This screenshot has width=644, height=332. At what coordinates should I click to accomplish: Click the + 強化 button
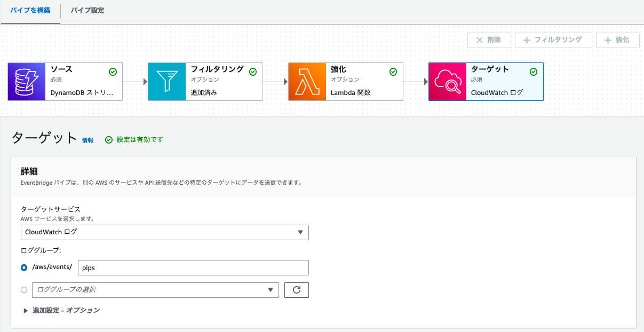[x=618, y=40]
